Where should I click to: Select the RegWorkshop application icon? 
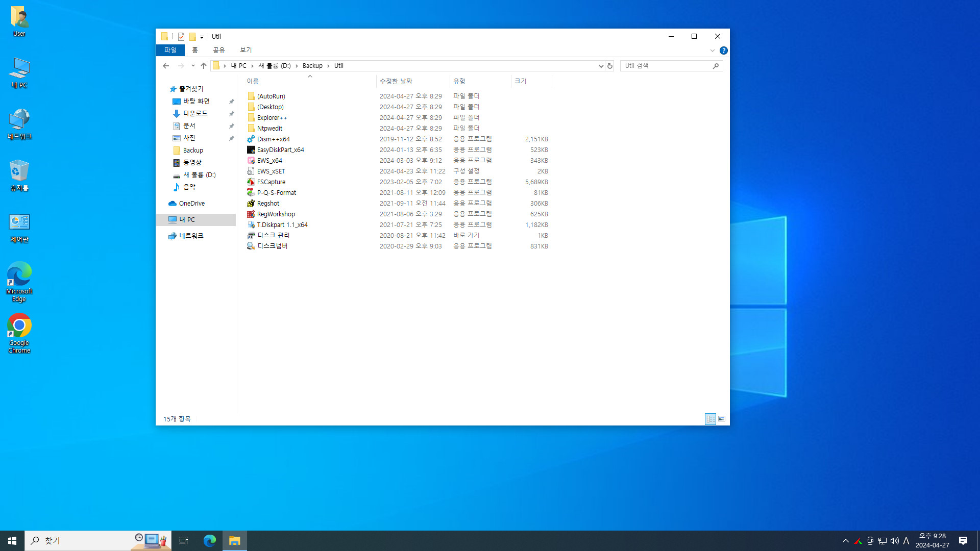[251, 214]
